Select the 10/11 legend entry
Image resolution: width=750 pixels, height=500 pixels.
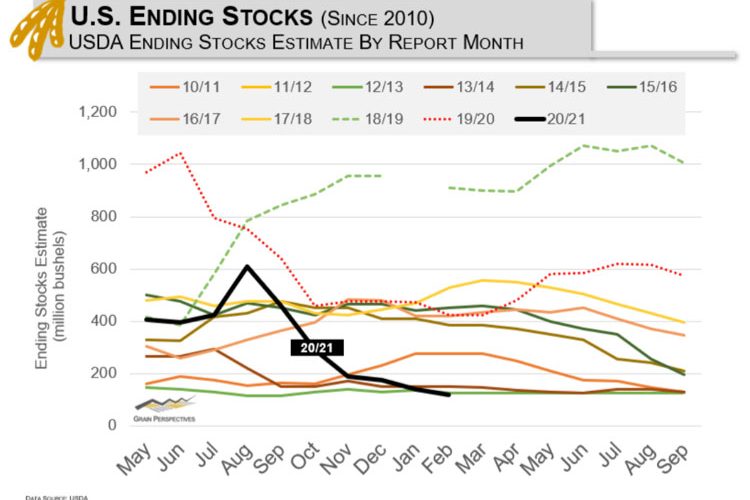(185, 87)
